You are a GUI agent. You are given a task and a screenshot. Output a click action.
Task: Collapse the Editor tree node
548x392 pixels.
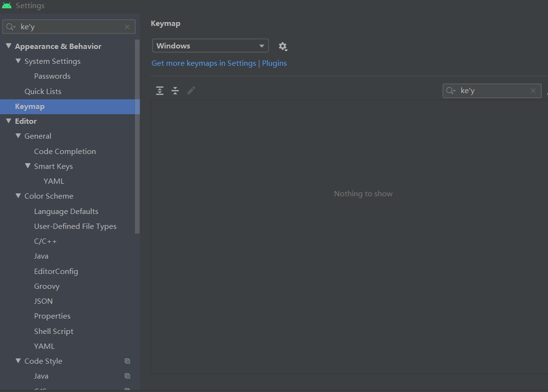pos(9,121)
